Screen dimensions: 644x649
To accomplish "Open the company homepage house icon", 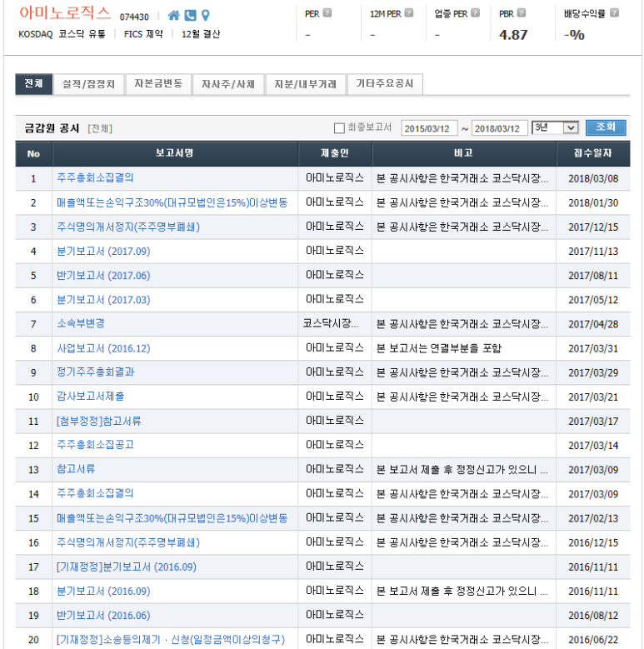I will [173, 16].
